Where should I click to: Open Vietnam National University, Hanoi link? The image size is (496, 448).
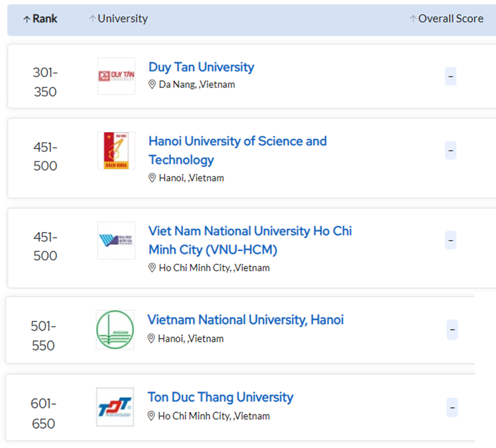click(245, 320)
